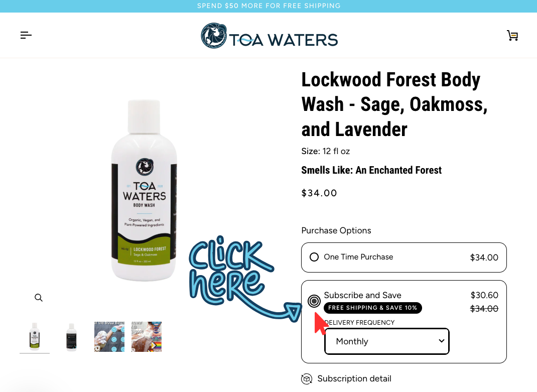Click the Toa Waters seahorse logo
This screenshot has width=537, height=392.
[x=214, y=36]
